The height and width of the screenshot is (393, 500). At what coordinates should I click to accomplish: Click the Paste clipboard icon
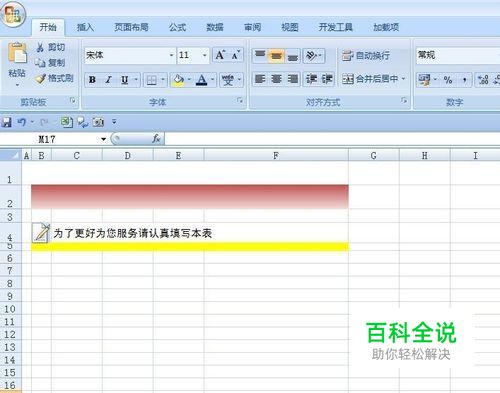[x=17, y=53]
